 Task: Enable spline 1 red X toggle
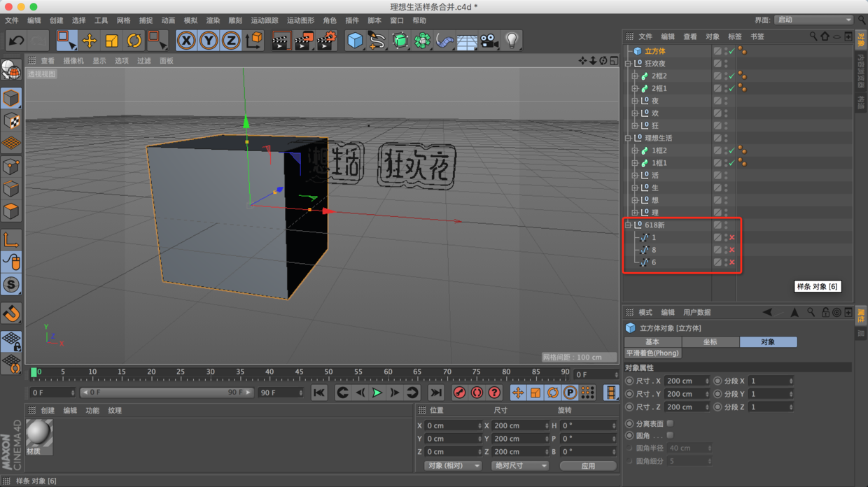[x=732, y=237]
